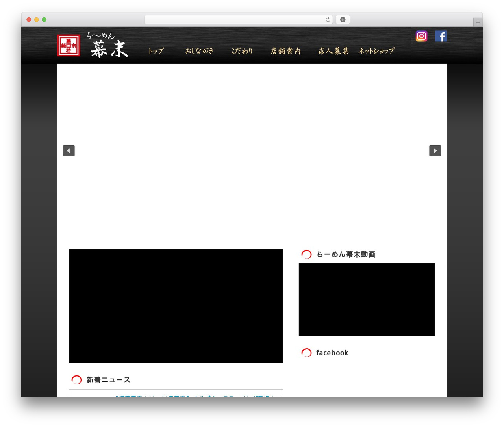This screenshot has height=427, width=504.
Task: Open ネットショップ online shop link
Action: coord(376,51)
